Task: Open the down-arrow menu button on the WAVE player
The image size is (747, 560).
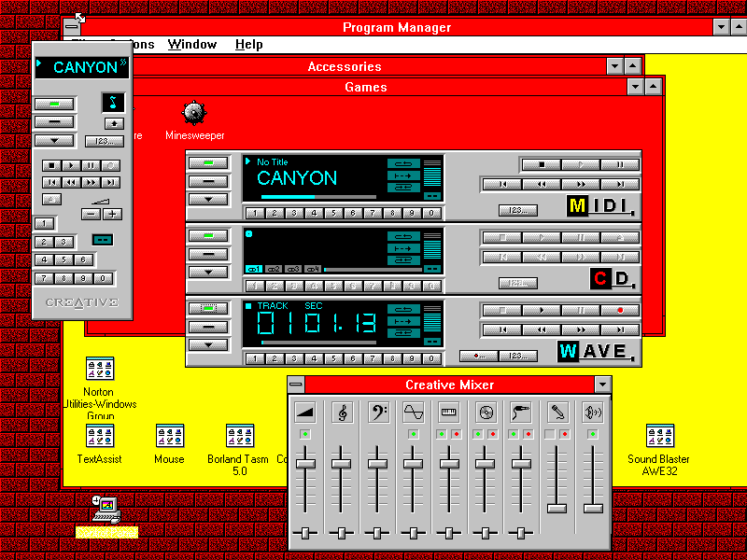Action: click(x=208, y=344)
